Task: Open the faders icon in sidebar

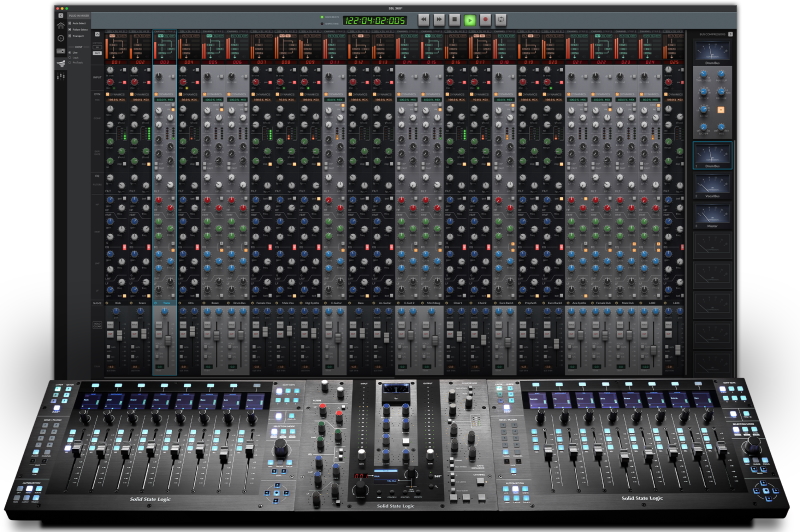Action: tap(61, 76)
